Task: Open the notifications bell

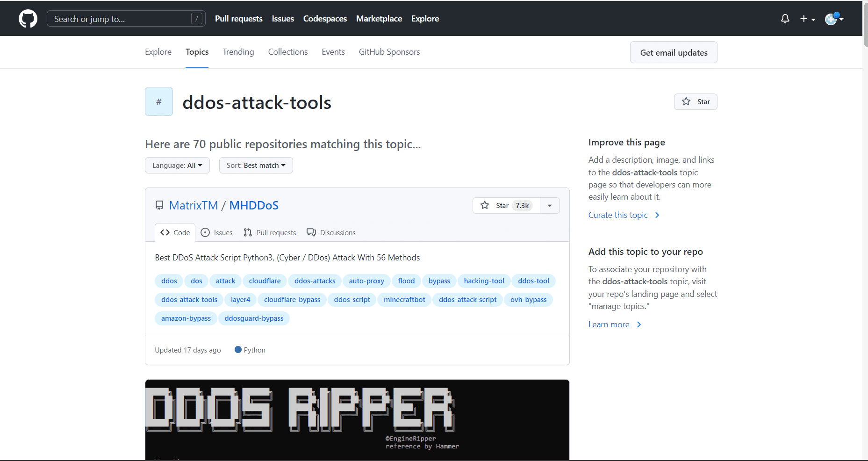Action: coord(785,19)
